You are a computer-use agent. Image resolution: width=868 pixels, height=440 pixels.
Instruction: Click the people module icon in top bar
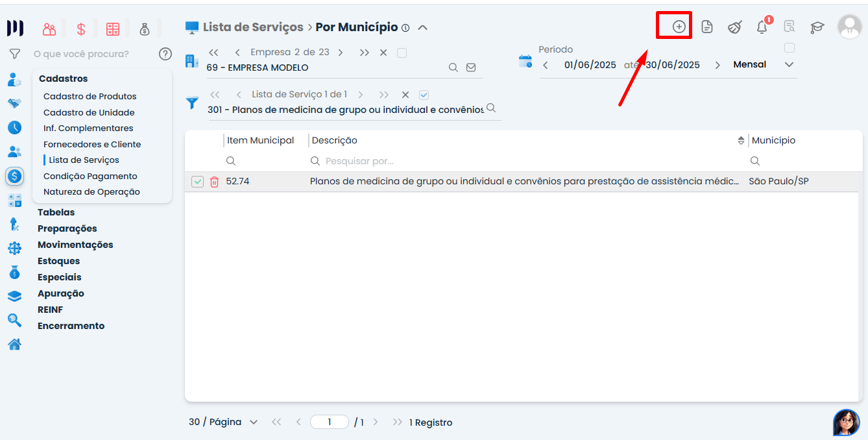click(49, 29)
